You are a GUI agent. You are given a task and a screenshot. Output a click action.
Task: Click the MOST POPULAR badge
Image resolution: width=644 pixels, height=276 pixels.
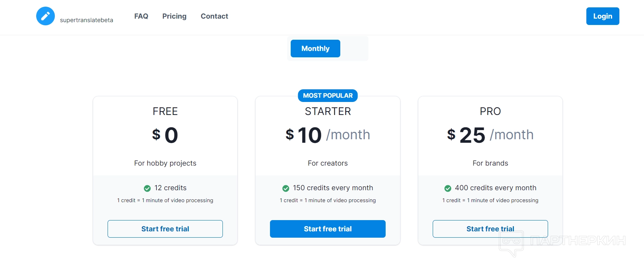coord(328,96)
